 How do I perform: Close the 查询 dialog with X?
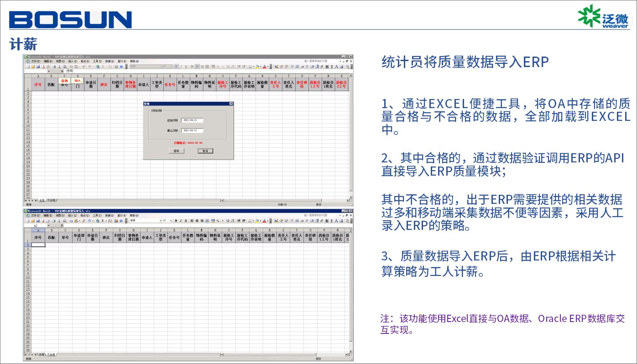231,104
